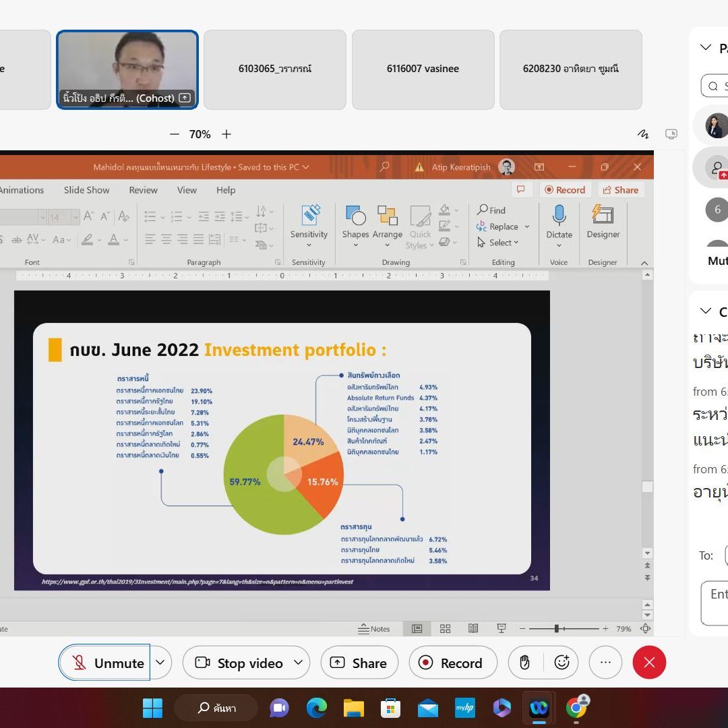Stop video camera

click(x=239, y=663)
